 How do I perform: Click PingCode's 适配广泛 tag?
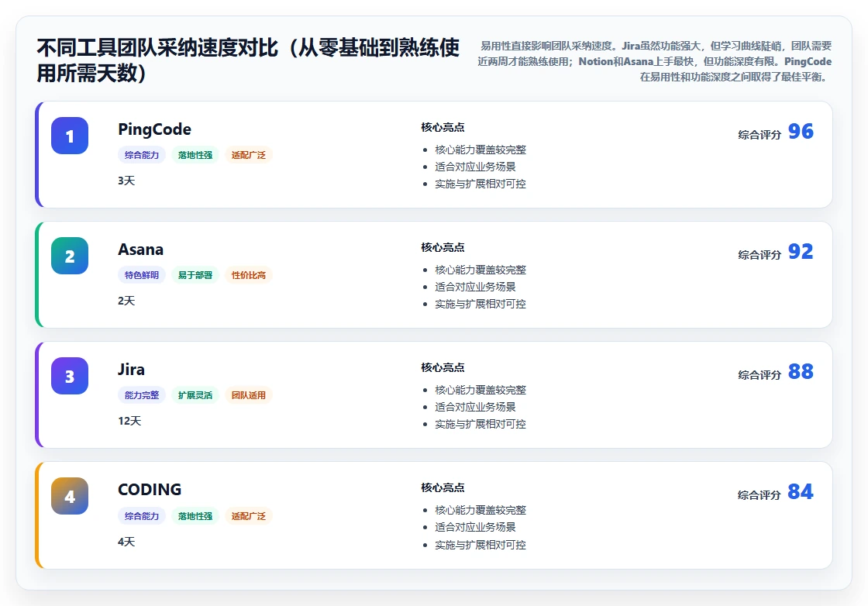click(x=249, y=155)
